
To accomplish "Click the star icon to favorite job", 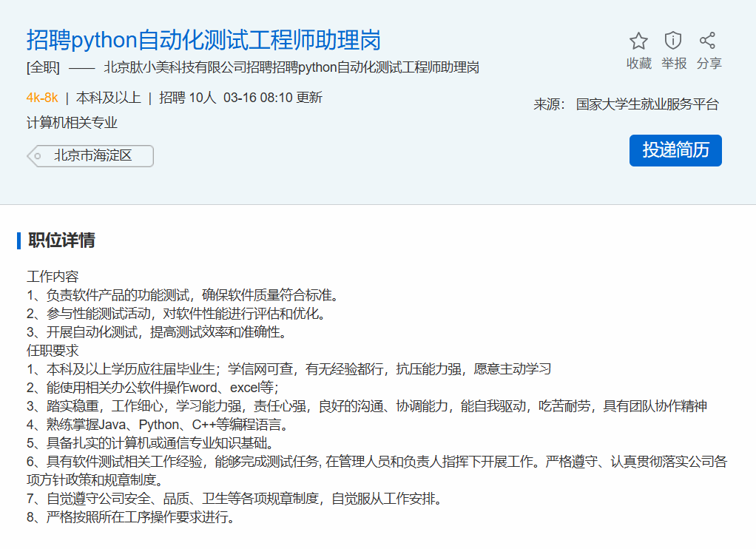I will click(x=638, y=41).
